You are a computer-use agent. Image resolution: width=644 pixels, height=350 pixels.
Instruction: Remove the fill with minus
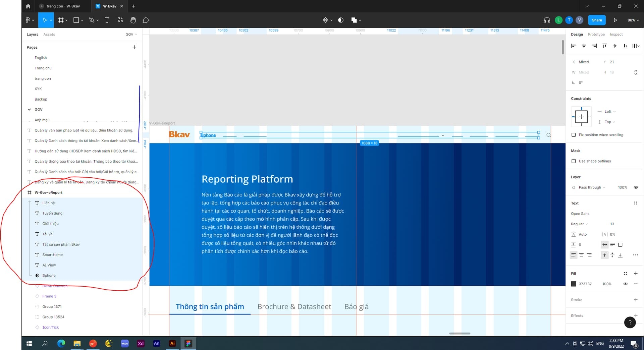(x=636, y=284)
